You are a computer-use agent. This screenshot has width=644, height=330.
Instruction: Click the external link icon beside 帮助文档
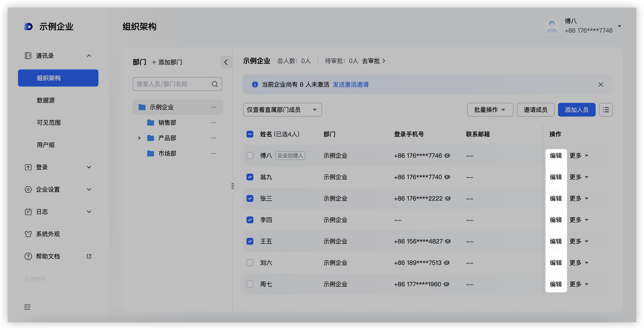[89, 256]
